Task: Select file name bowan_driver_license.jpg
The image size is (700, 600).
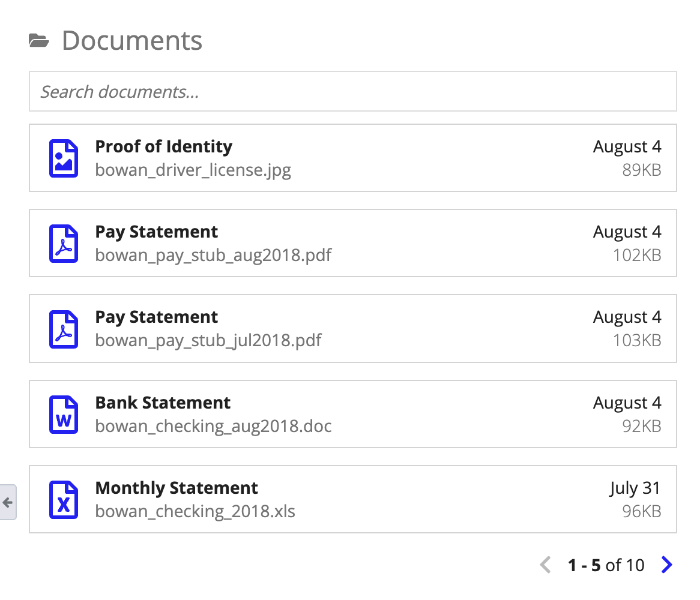Action: [x=193, y=170]
